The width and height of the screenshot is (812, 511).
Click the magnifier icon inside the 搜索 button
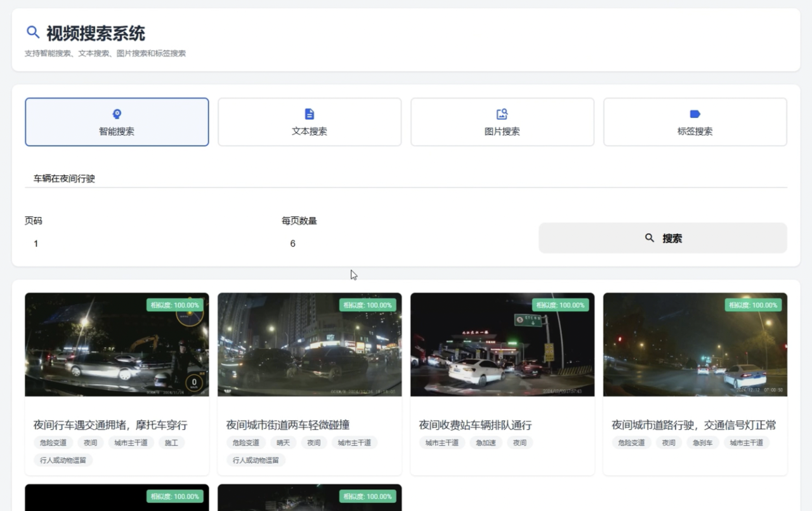[649, 238]
